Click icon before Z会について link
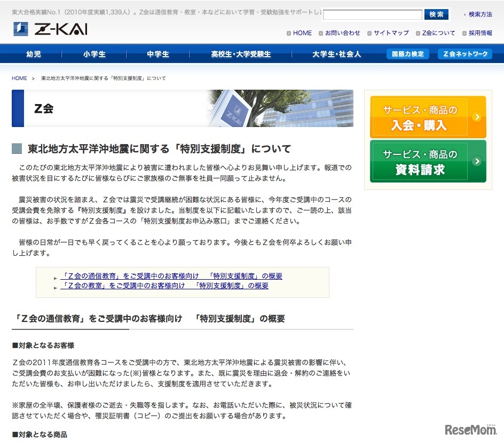 coord(418,33)
